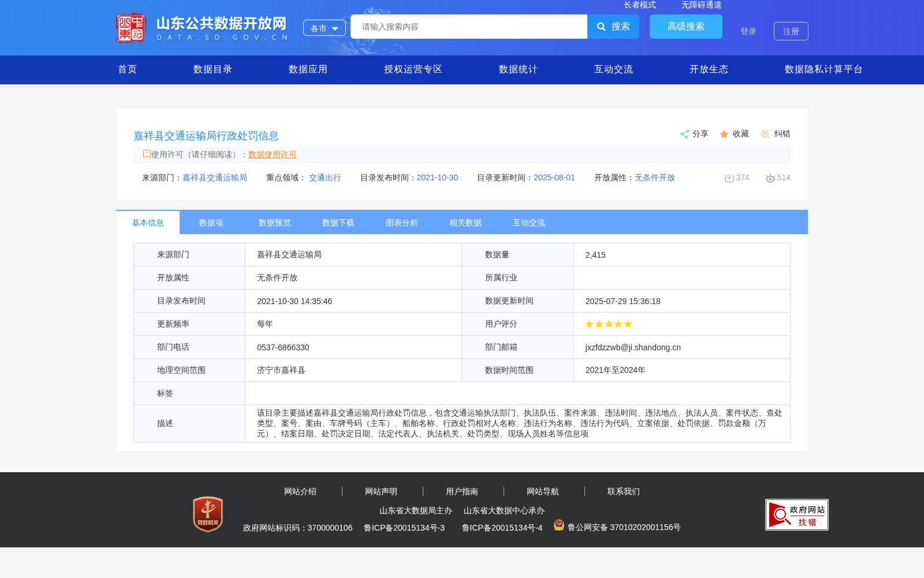924x578 pixels.
Task: Open 联系我们 footer link
Action: coord(624,491)
